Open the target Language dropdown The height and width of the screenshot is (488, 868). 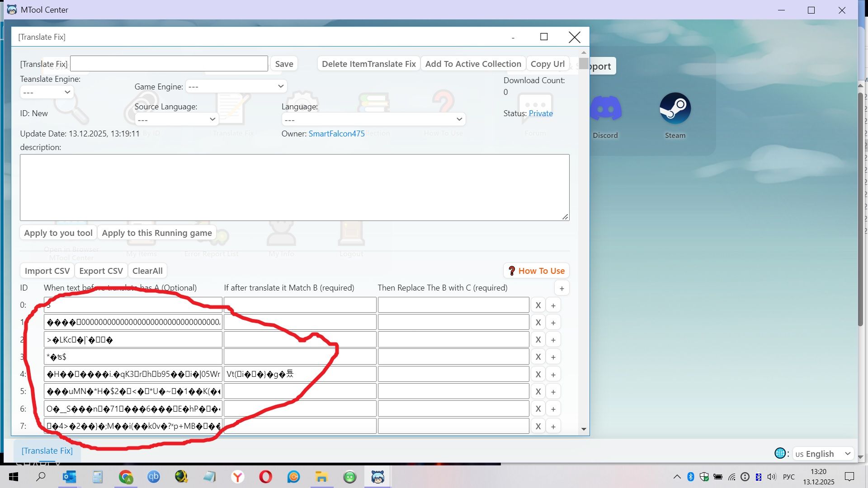coord(373,119)
